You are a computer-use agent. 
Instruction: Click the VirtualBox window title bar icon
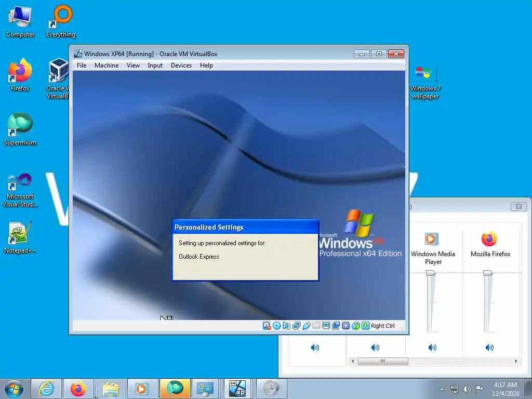click(78, 54)
